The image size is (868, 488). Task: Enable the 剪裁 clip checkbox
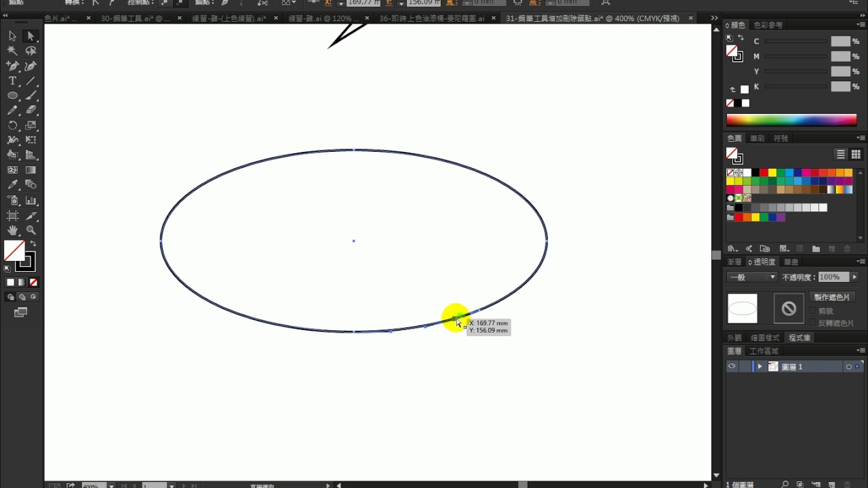[x=813, y=311]
